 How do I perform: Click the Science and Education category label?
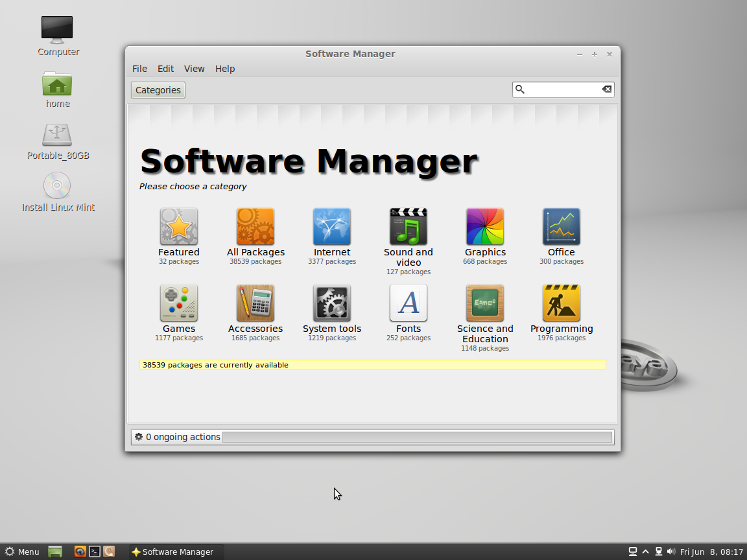(485, 334)
